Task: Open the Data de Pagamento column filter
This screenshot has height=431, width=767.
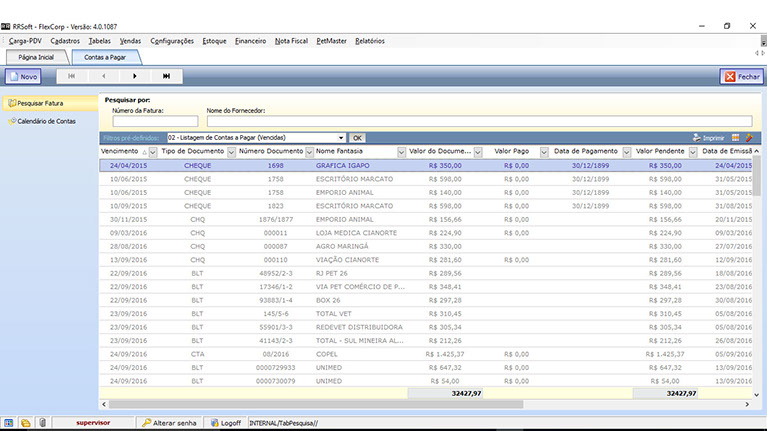Action: pyautogui.click(x=627, y=152)
